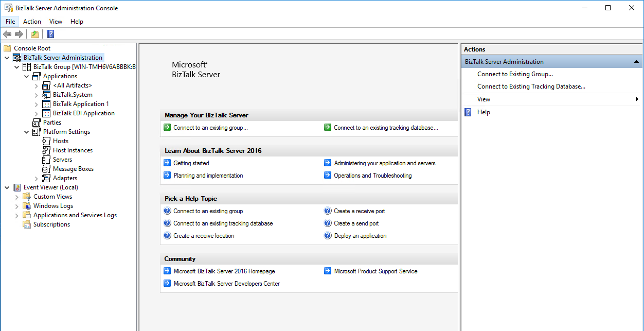
Task: Click the blue Help toolbar icon
Action: [x=50, y=34]
